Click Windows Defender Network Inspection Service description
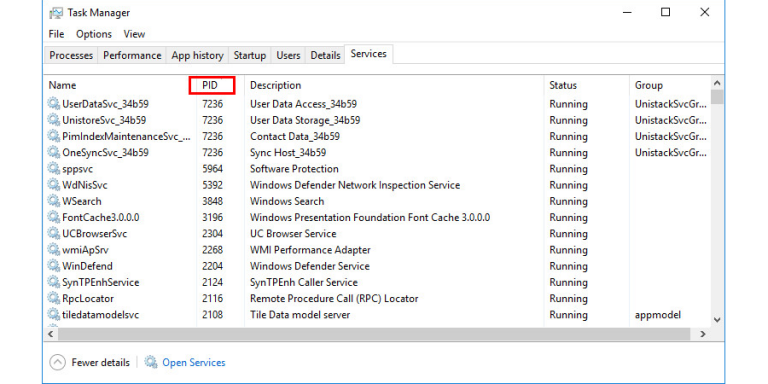The width and height of the screenshot is (768, 384). [355, 185]
